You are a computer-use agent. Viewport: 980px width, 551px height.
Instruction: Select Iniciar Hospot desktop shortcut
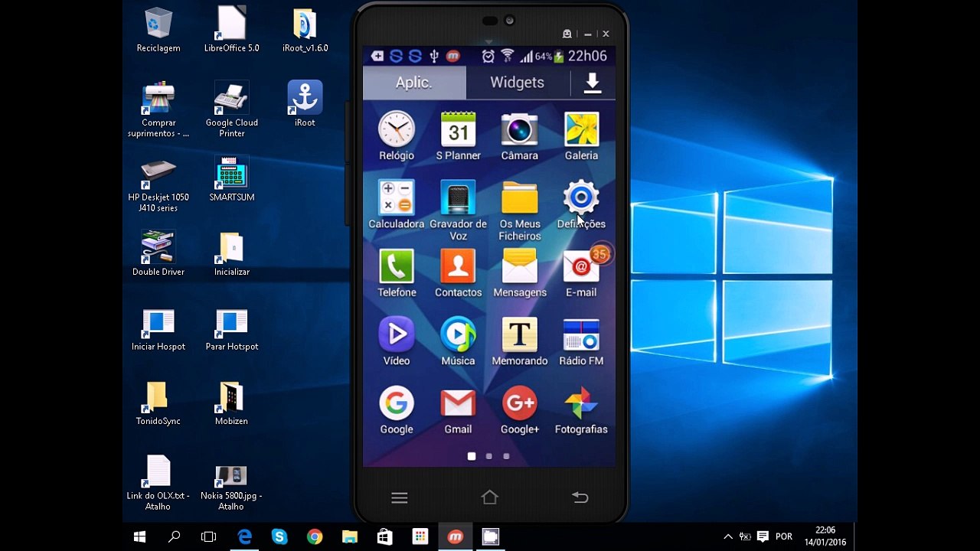[158, 328]
